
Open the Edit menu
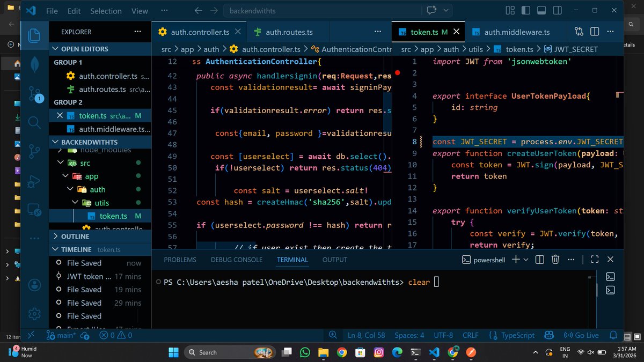[x=74, y=11]
